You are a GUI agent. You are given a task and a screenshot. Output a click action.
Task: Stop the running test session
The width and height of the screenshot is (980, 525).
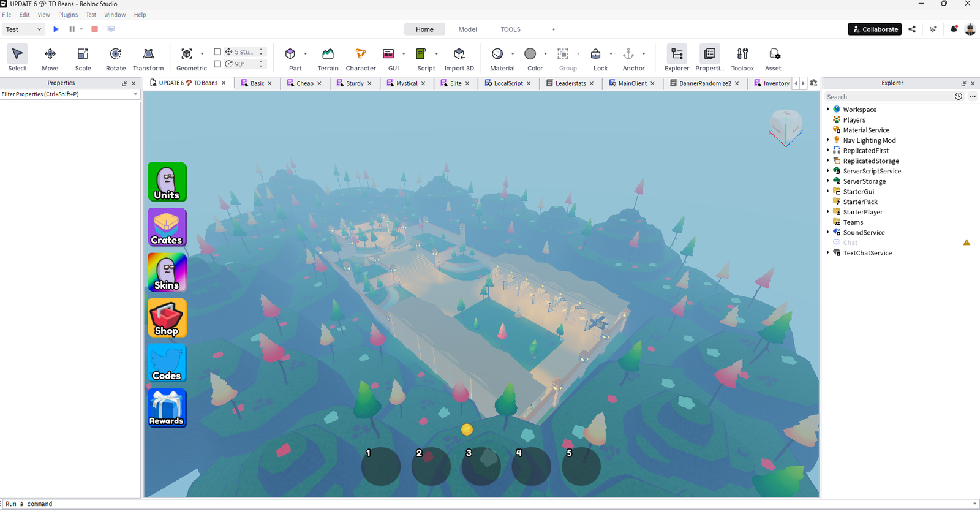click(94, 29)
